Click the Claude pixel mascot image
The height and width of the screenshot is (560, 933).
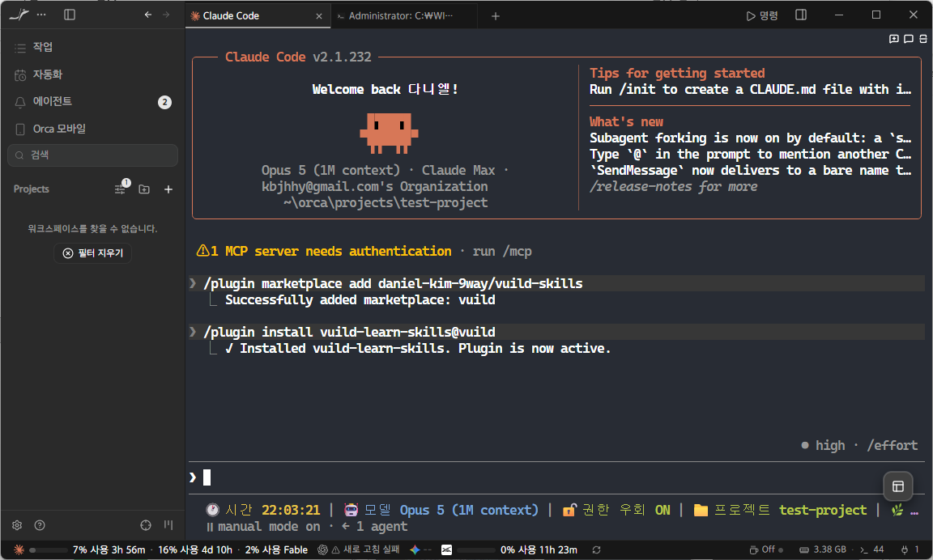[389, 134]
